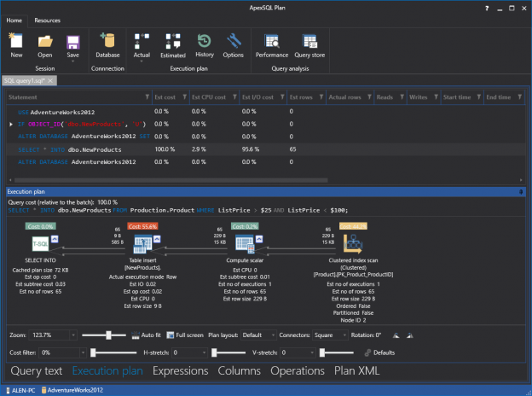Open the Save button dropdown arrow
The height and width of the screenshot is (396, 532).
coord(73,61)
